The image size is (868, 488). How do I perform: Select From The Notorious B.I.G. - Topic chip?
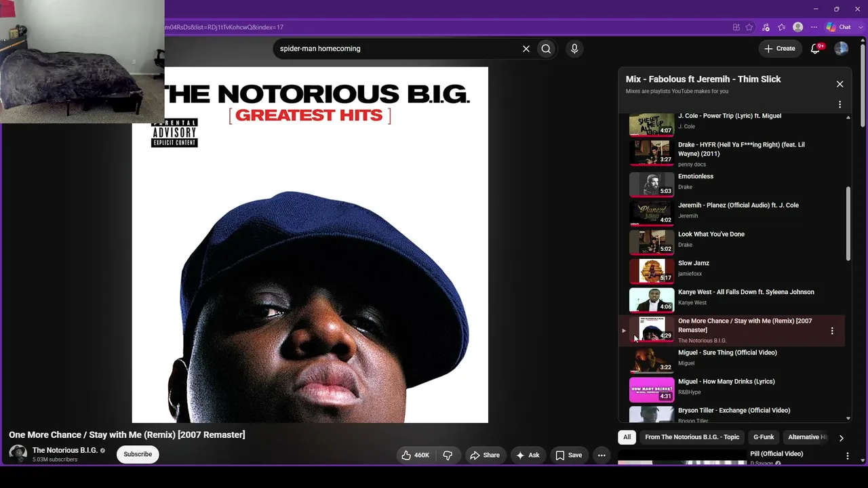point(692,437)
